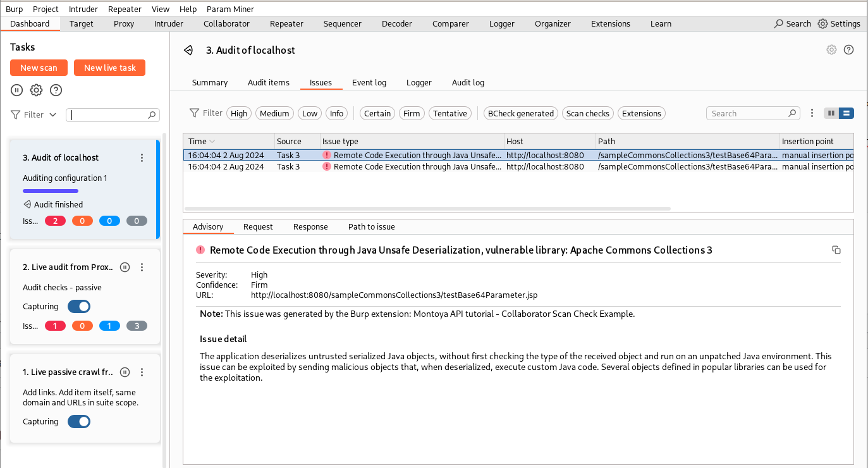Open the issues table three-dot options menu

[812, 113]
